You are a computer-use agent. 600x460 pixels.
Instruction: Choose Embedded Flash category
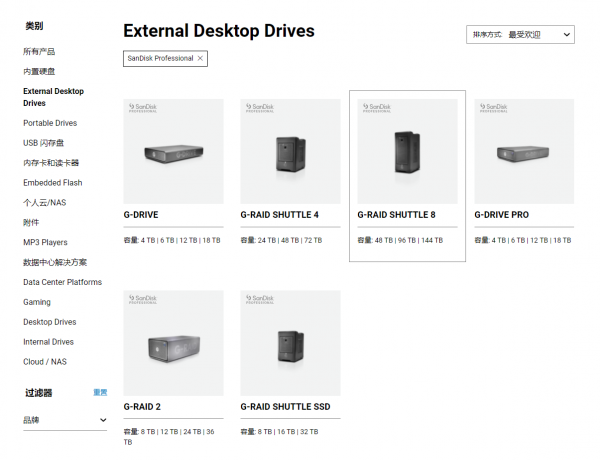point(53,183)
